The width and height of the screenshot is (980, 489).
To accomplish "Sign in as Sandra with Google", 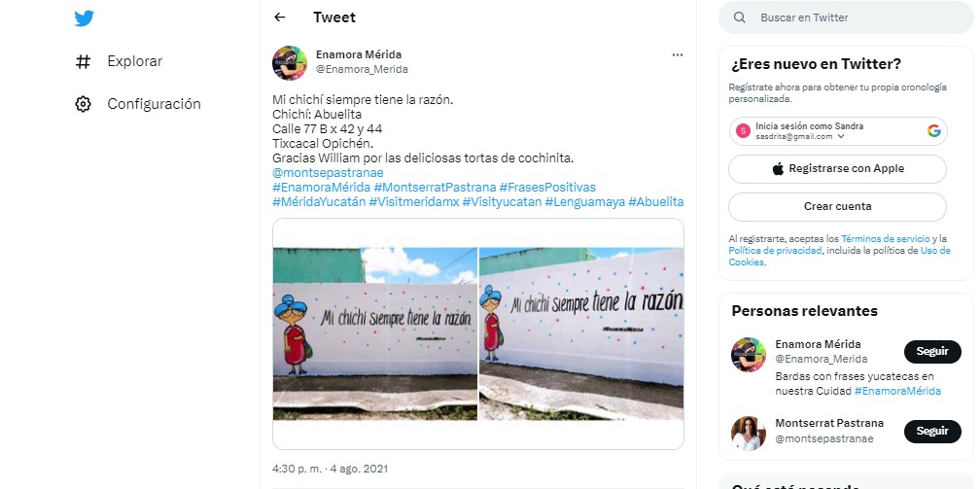I will (837, 130).
